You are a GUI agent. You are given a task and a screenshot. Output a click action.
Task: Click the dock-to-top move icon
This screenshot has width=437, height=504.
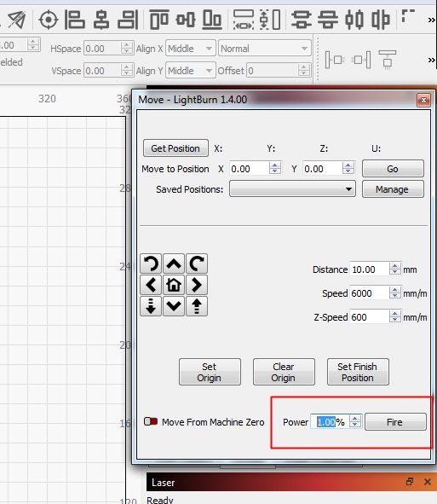click(x=388, y=60)
